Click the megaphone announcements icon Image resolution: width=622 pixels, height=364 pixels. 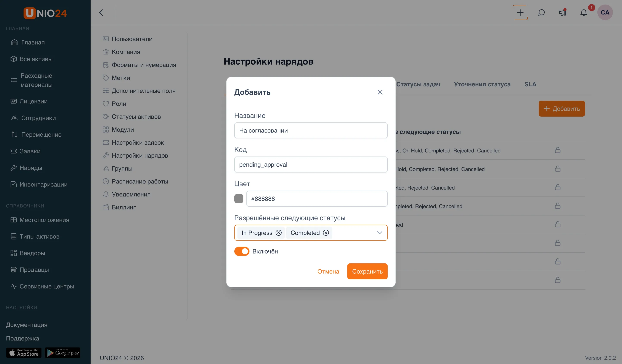point(563,13)
